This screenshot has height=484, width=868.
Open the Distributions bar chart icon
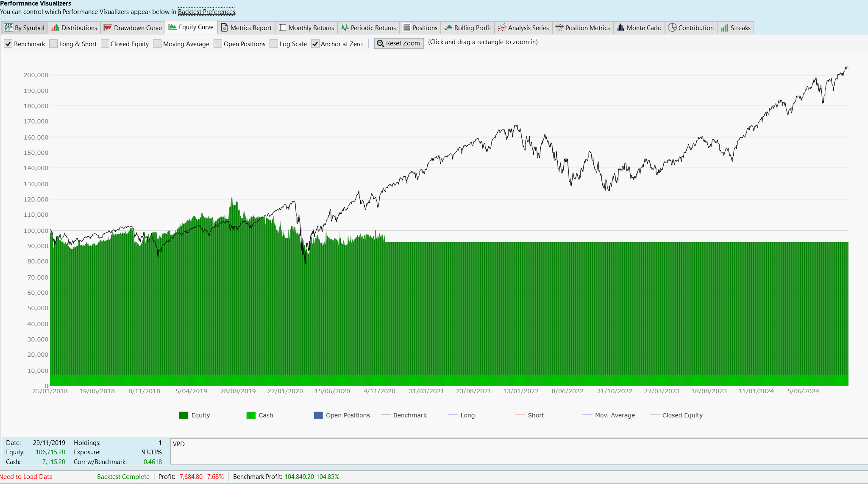point(55,28)
